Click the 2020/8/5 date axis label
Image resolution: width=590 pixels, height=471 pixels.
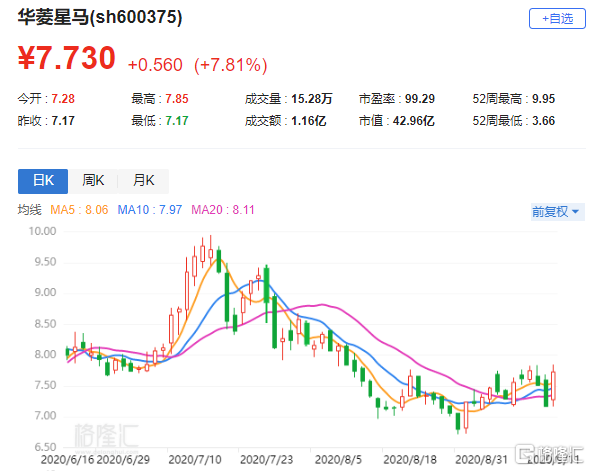click(x=338, y=460)
